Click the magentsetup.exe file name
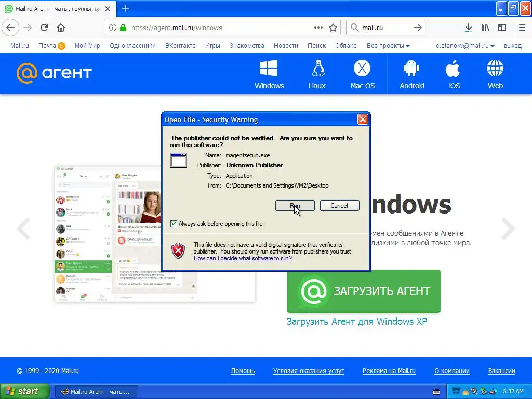The height and width of the screenshot is (399, 532). click(248, 155)
